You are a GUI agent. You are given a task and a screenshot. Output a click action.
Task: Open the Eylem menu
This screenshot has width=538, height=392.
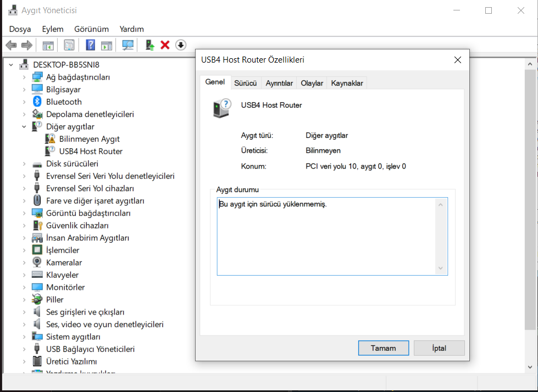(x=53, y=29)
